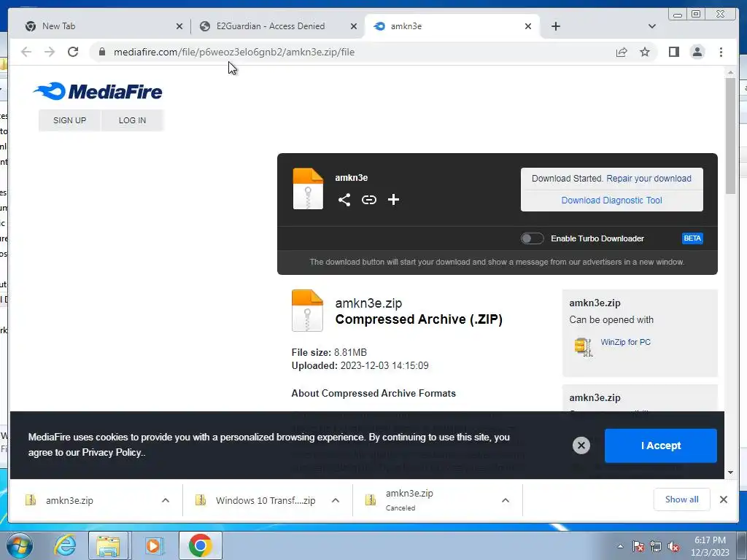Screen dimensions: 747x560
Task: Close the downloads bar
Action: click(x=723, y=499)
